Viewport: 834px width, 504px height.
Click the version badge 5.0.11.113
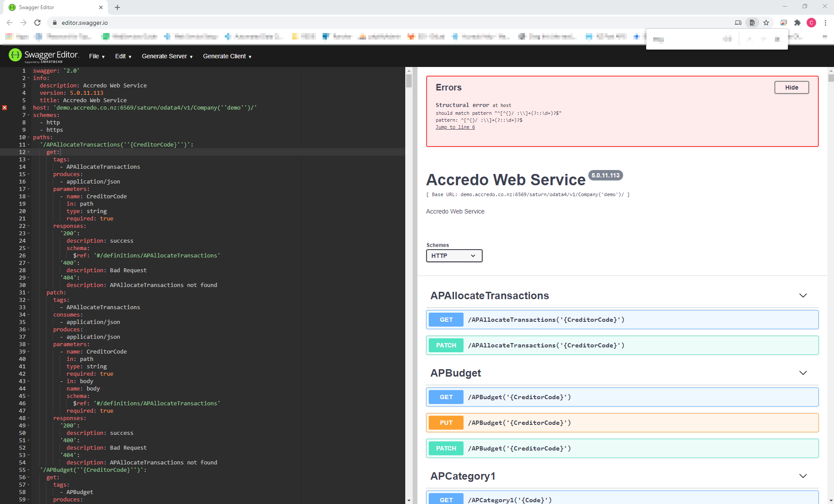[605, 175]
